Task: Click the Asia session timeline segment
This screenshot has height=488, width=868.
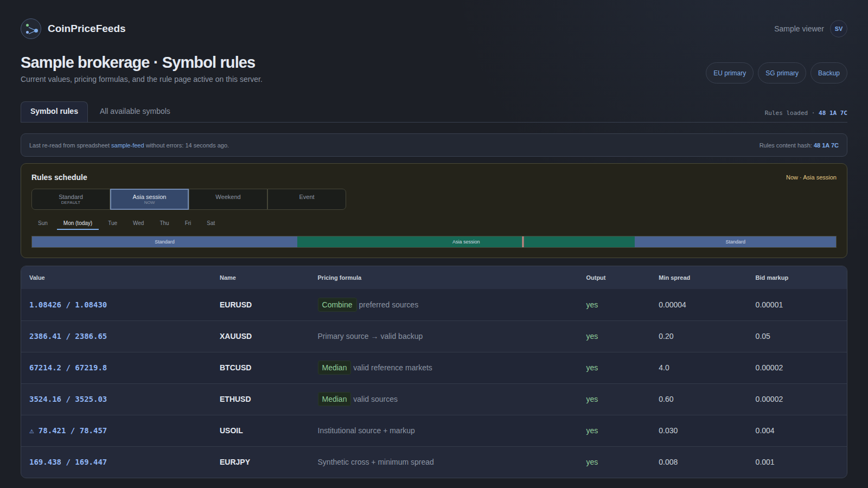Action: [466, 242]
